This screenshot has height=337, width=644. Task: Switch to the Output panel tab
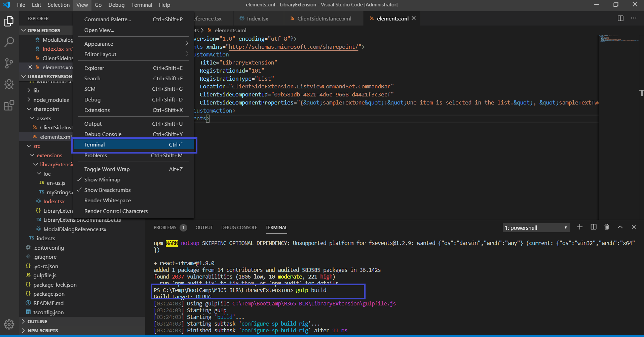(x=204, y=227)
